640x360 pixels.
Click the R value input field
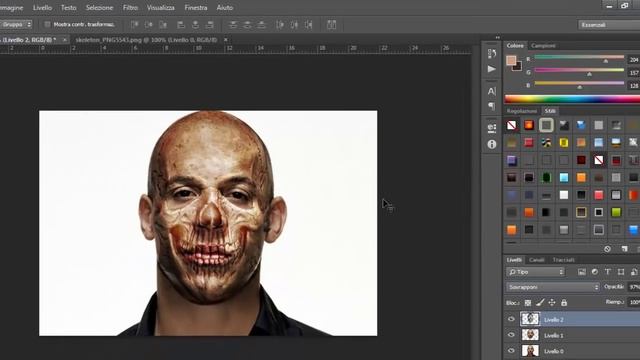point(633,60)
